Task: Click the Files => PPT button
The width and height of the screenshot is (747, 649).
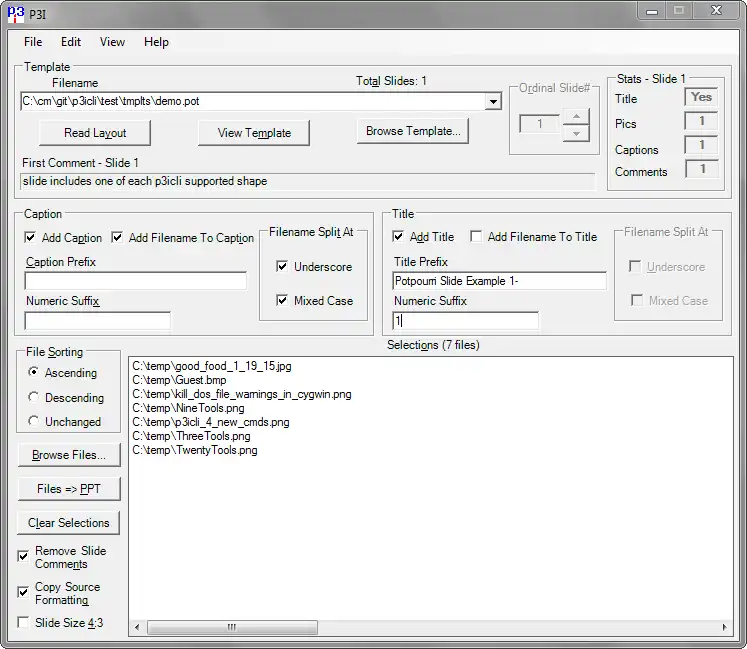Action: pos(69,489)
